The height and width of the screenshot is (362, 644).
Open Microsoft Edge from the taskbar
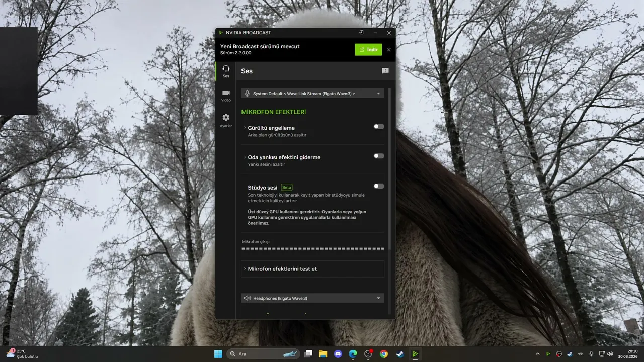tap(353, 354)
